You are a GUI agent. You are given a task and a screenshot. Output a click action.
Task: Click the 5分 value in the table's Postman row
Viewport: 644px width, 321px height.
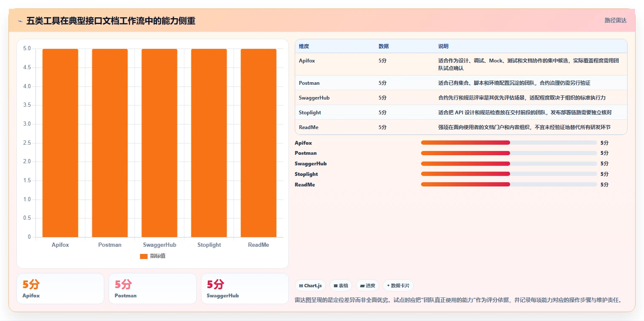382,83
